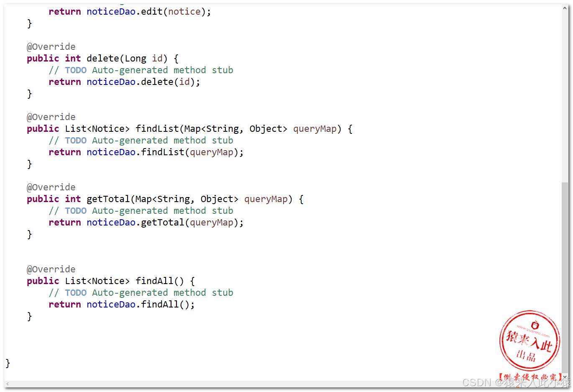Click the 'return noticeDao.delete(id);' statement
This screenshot has height=392, width=573.
(124, 82)
